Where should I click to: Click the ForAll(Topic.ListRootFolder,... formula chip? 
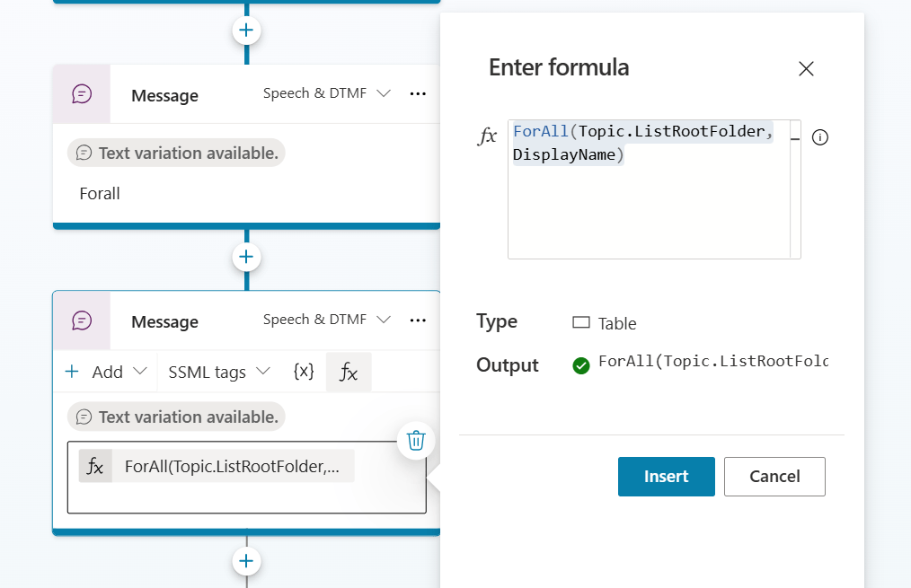[217, 466]
